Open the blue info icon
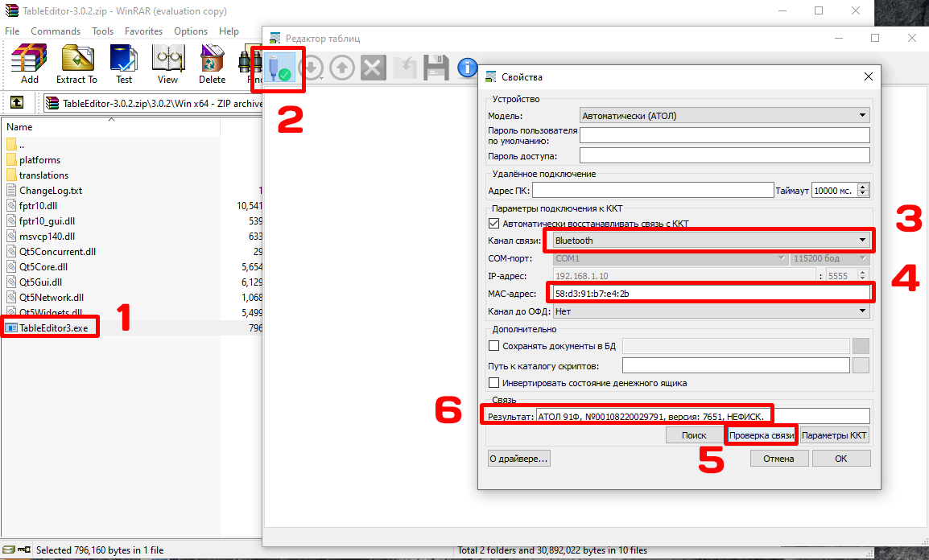 coord(467,68)
